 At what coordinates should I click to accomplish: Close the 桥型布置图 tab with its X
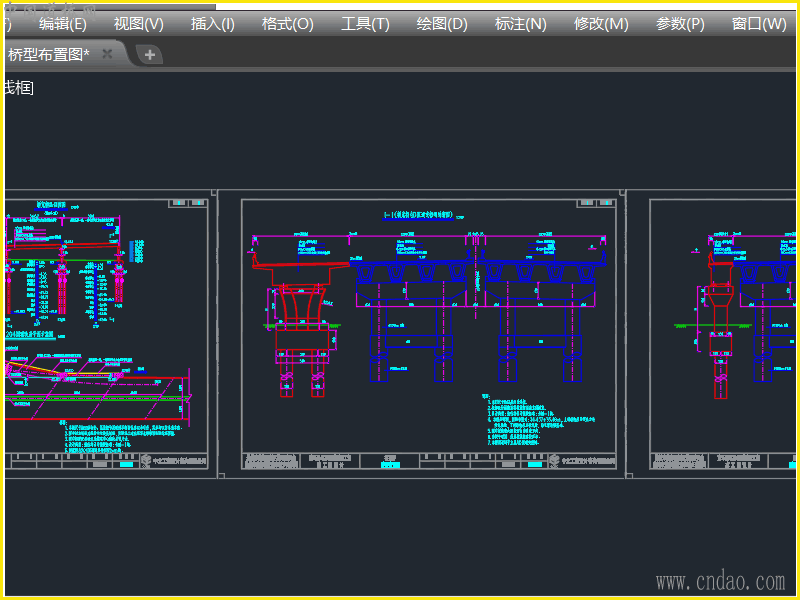(107, 54)
